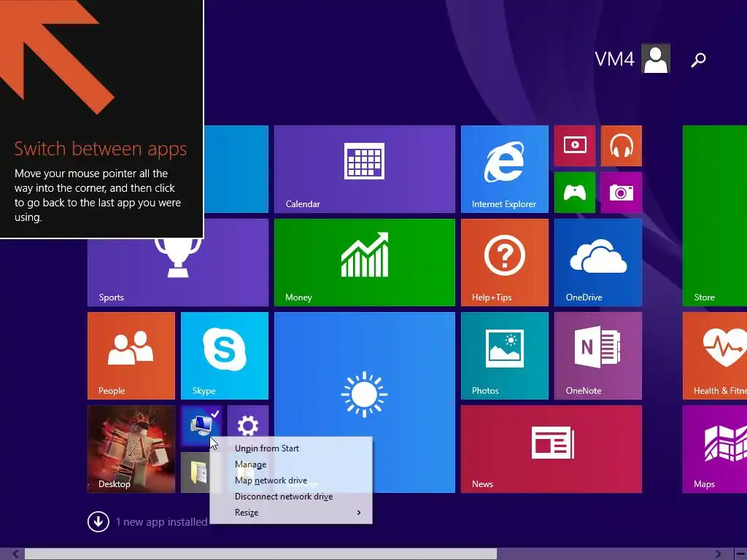Viewport: 747px width, 560px height.
Task: Open the Money tile
Action: (x=365, y=262)
